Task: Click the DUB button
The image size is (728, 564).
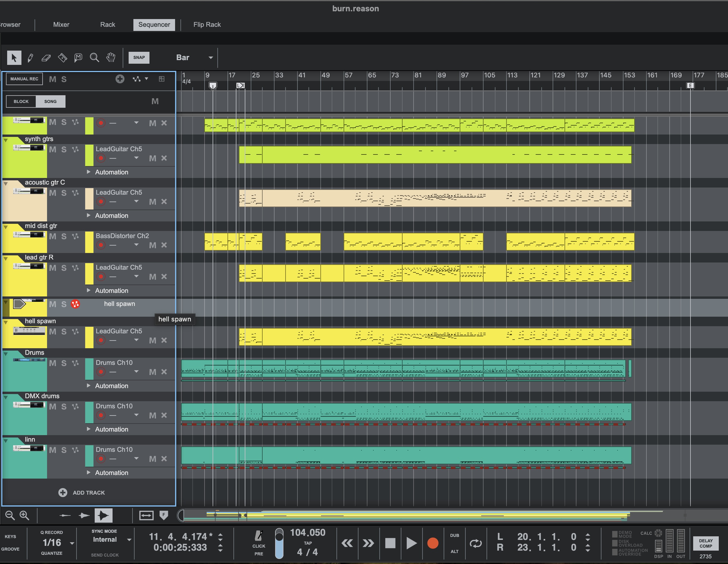Action: (455, 536)
